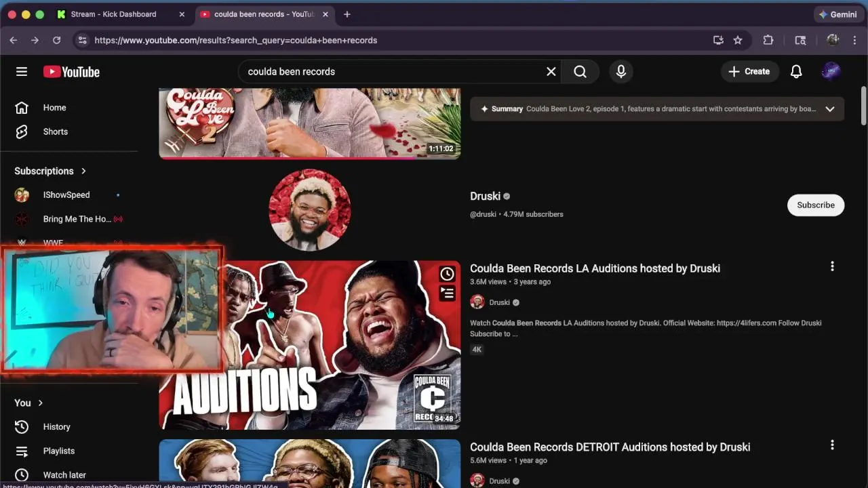Viewport: 868px width, 488px height.
Task: Open the browser extensions puzzle icon
Action: 768,40
